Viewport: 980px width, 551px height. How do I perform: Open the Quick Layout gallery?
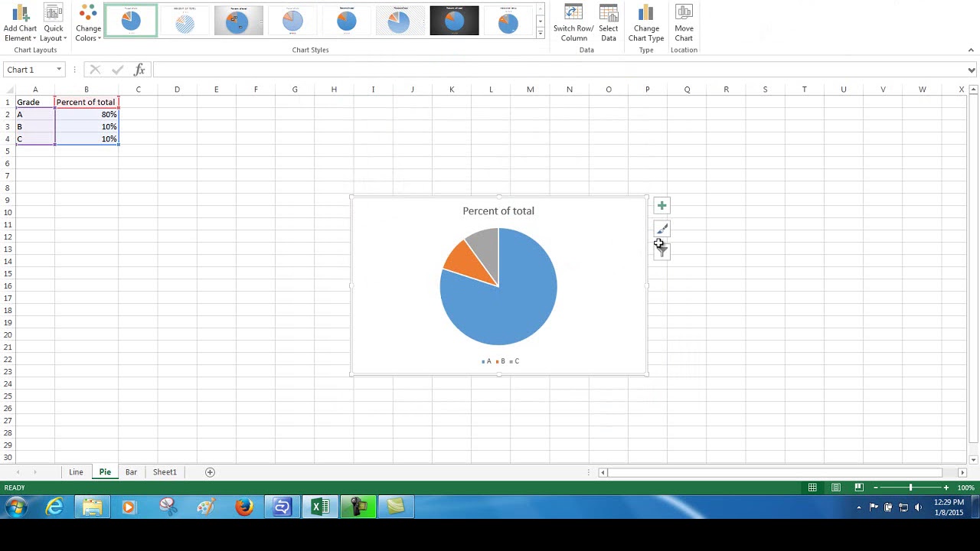(x=53, y=23)
